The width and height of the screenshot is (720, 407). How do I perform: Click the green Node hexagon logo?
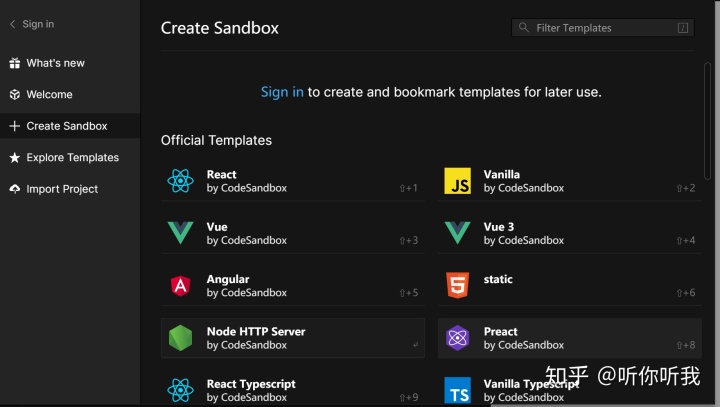(x=180, y=338)
